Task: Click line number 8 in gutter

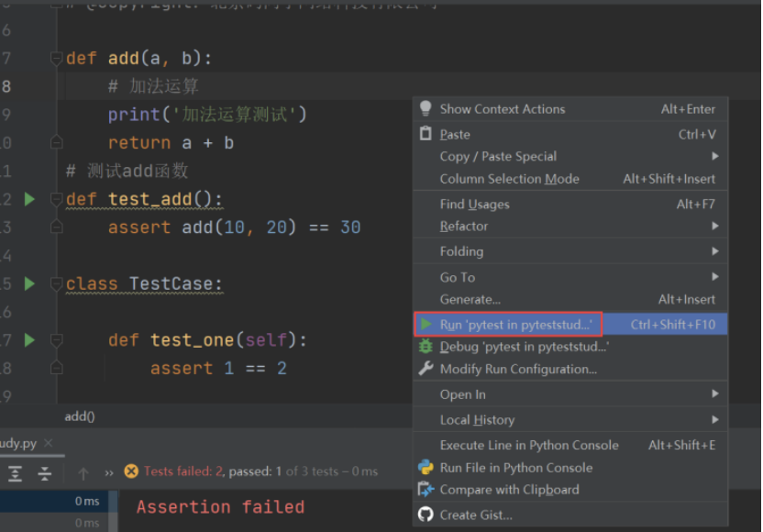Action: [6, 86]
